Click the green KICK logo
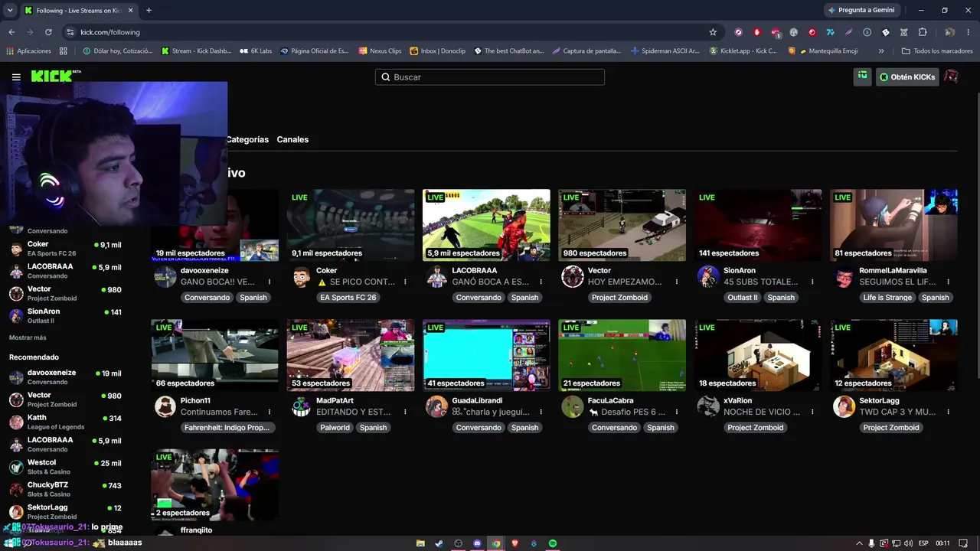 pyautogui.click(x=55, y=76)
